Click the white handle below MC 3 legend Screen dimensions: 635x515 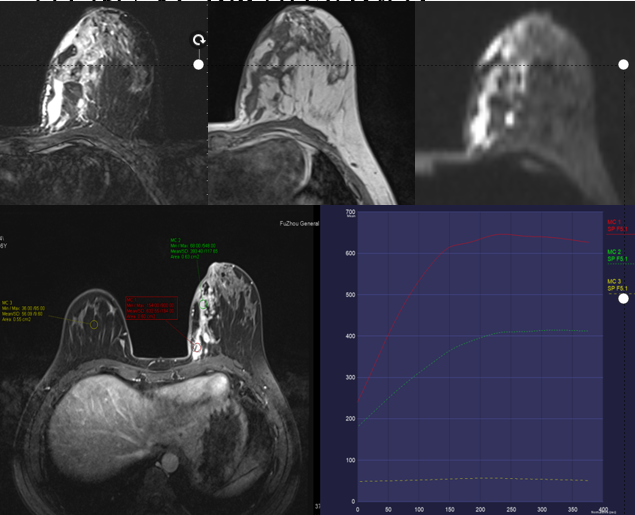click(x=624, y=298)
